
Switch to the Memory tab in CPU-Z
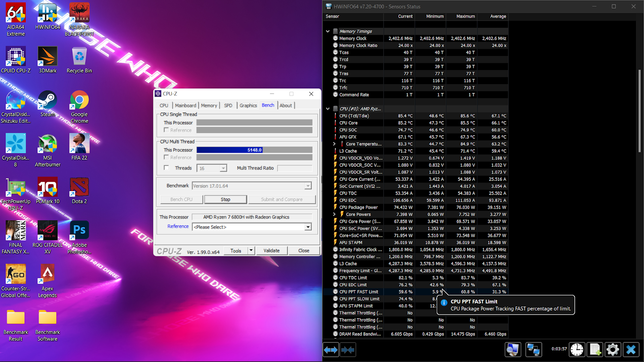point(209,105)
